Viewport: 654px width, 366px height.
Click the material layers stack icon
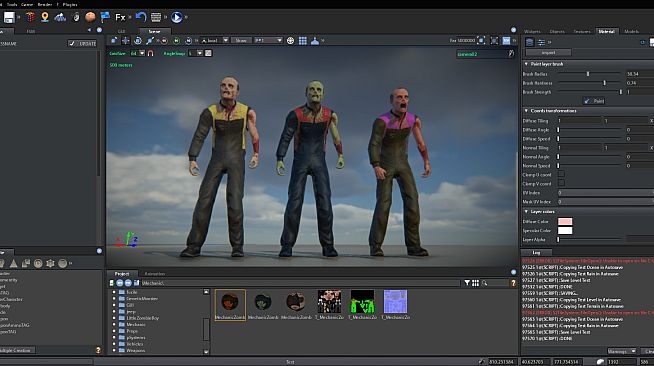(x=529, y=42)
